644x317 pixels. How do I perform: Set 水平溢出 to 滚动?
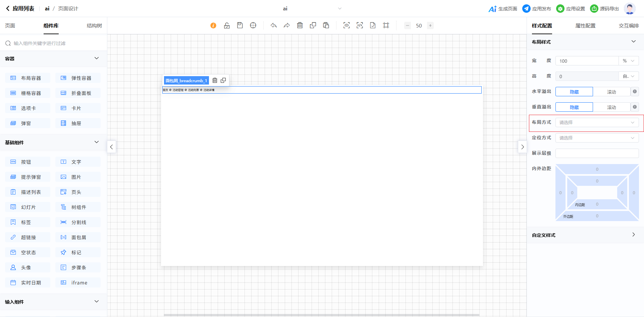pyautogui.click(x=611, y=92)
